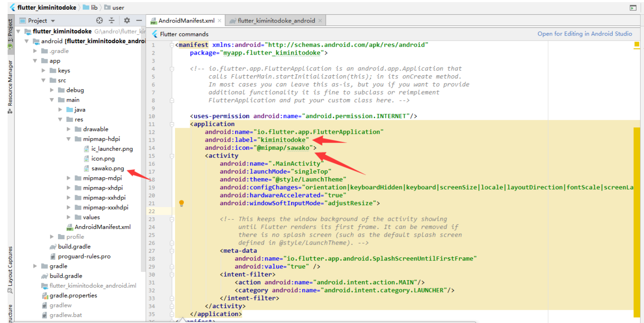644x323 pixels.
Task: Expand the mipmap-xhdpi folder arrow
Action: click(69, 188)
